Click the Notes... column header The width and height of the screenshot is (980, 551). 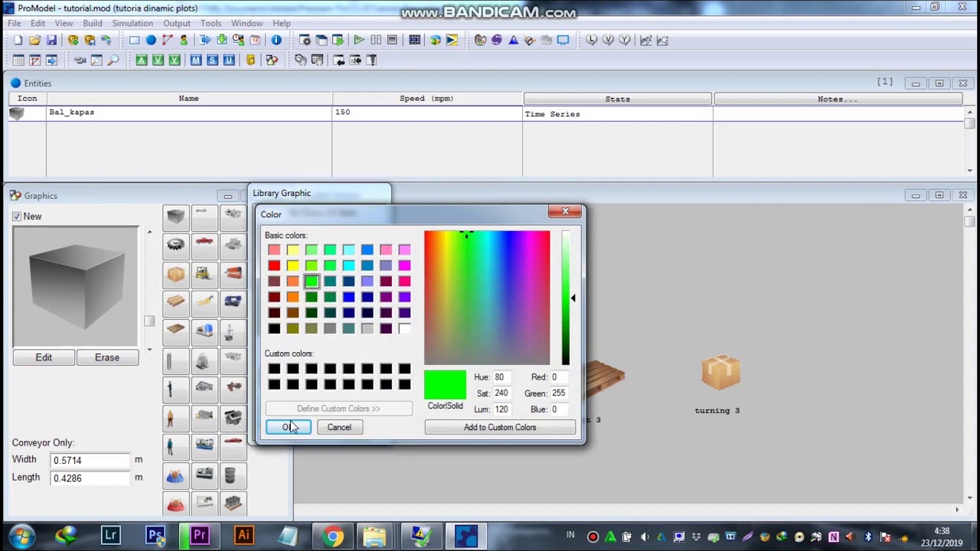click(838, 99)
